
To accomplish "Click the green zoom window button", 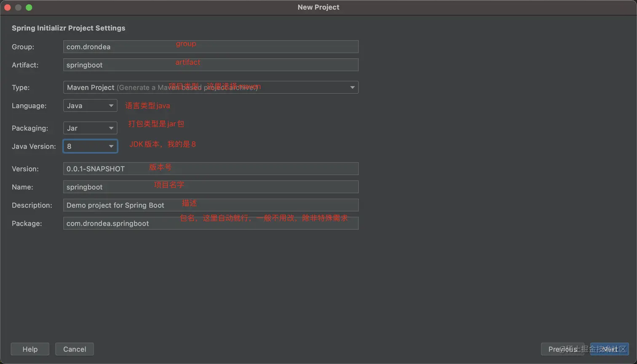I will click(x=29, y=8).
